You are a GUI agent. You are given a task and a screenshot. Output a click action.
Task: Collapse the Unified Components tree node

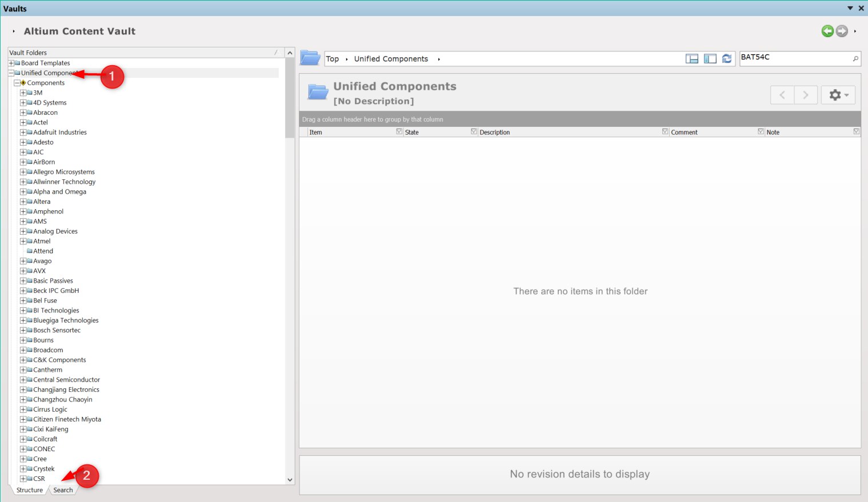click(11, 73)
